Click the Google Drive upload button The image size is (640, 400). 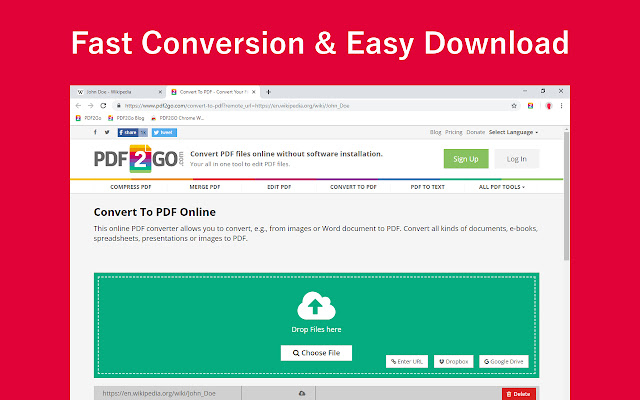click(x=504, y=361)
